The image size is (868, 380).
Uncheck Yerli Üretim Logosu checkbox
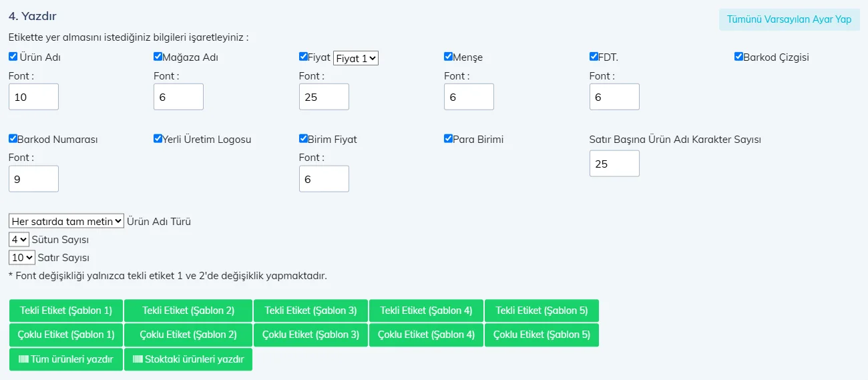click(158, 139)
